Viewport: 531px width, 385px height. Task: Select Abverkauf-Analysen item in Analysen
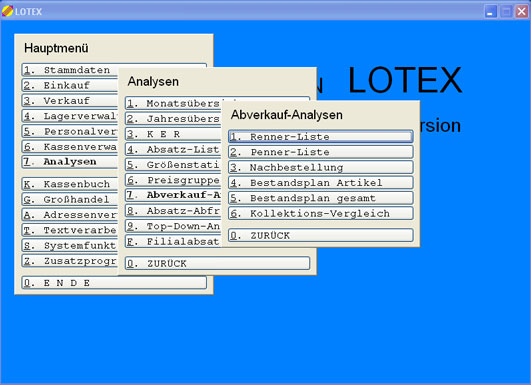(173, 195)
